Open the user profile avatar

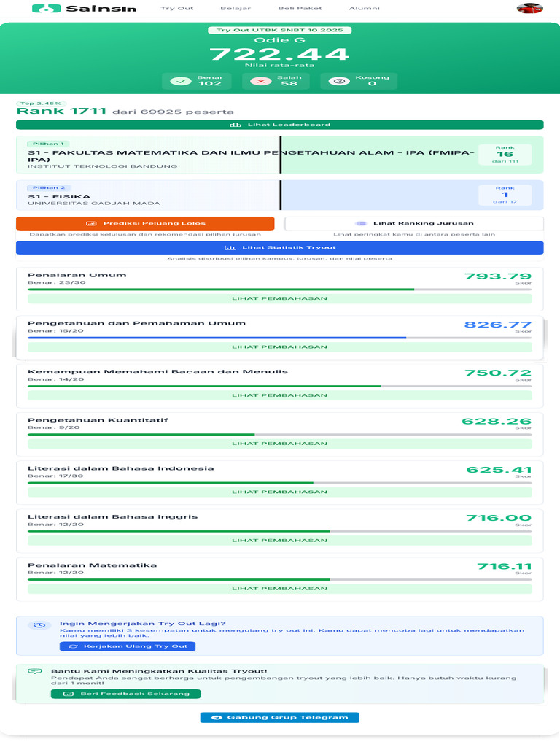[x=529, y=8]
